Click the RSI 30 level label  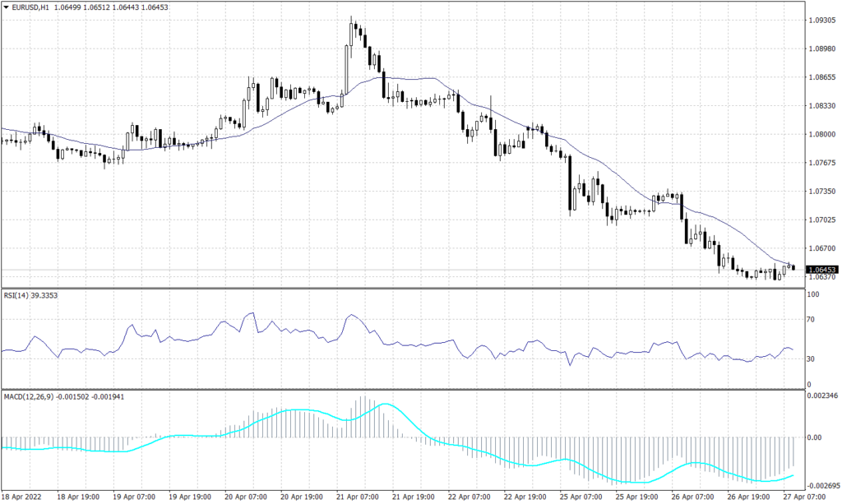tap(812, 359)
